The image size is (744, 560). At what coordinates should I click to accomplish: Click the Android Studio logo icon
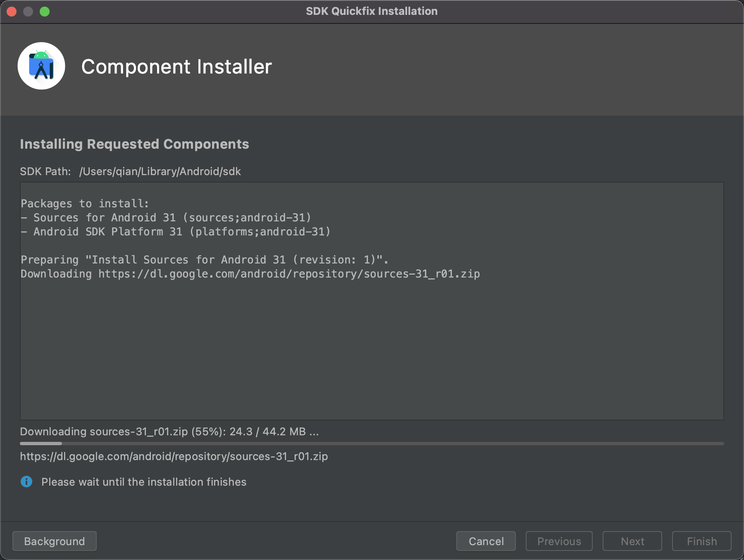(x=41, y=66)
